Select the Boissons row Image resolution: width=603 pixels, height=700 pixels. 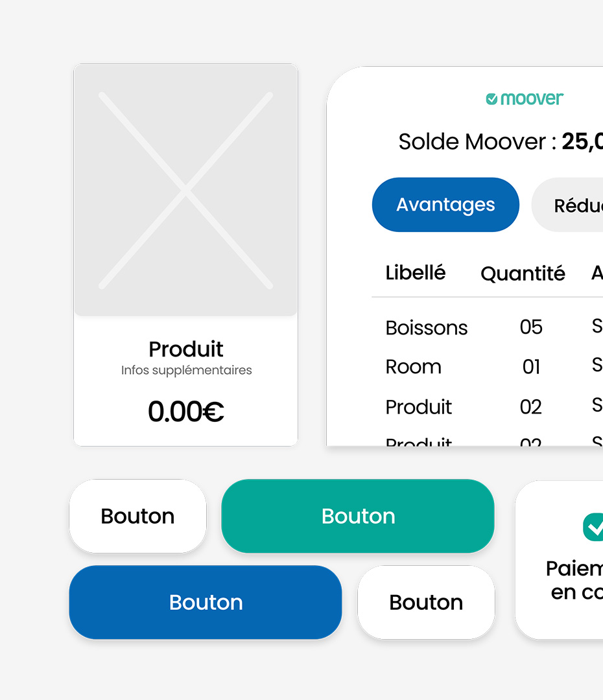pyautogui.click(x=488, y=327)
